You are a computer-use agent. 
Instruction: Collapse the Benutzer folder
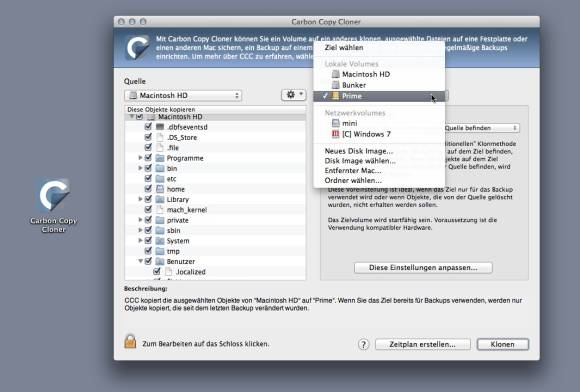click(x=140, y=261)
